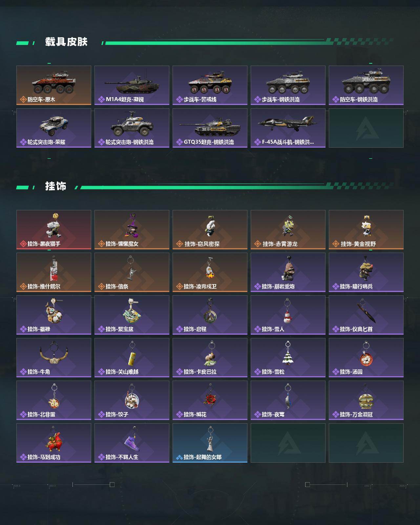This screenshot has width=420, height=525.
Task: Click the 挂饰-不羁人生 purple sneaker charm
Action: click(132, 443)
